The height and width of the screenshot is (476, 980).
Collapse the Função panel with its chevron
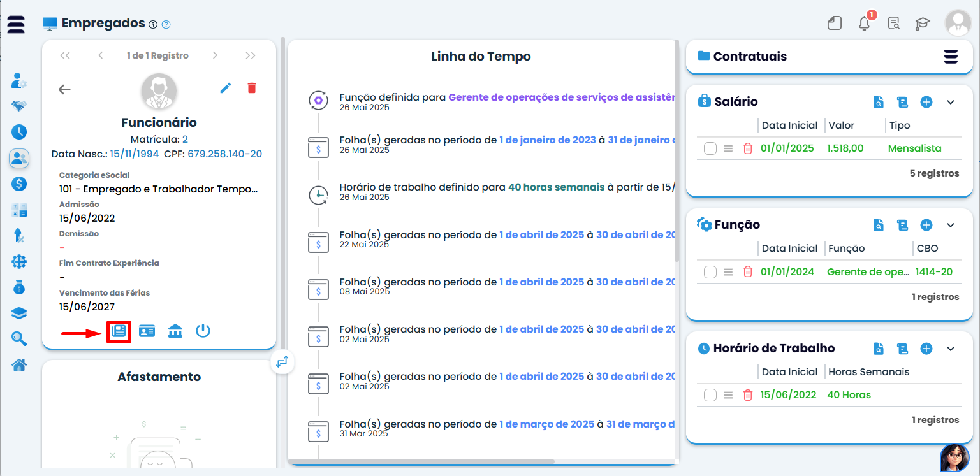click(x=951, y=225)
